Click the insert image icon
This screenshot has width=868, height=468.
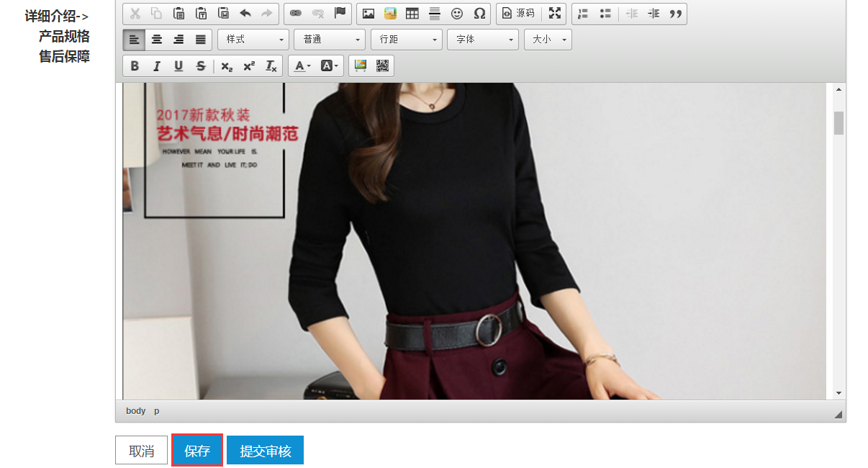pos(369,14)
